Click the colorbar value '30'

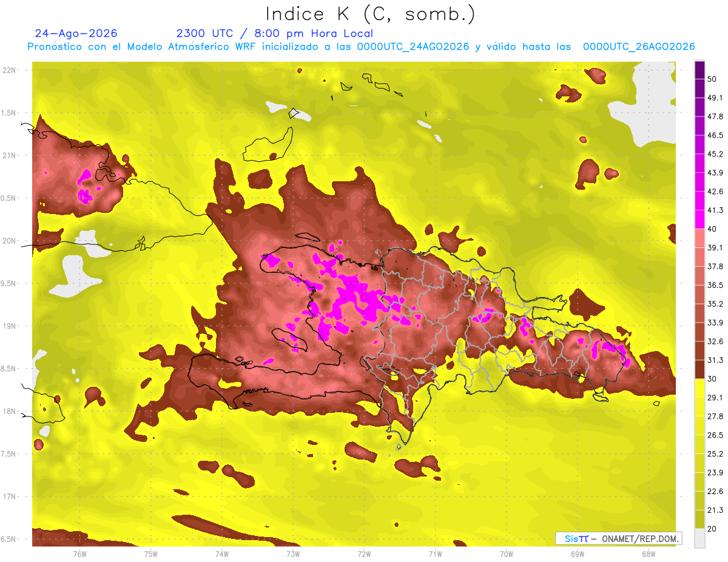(x=713, y=379)
